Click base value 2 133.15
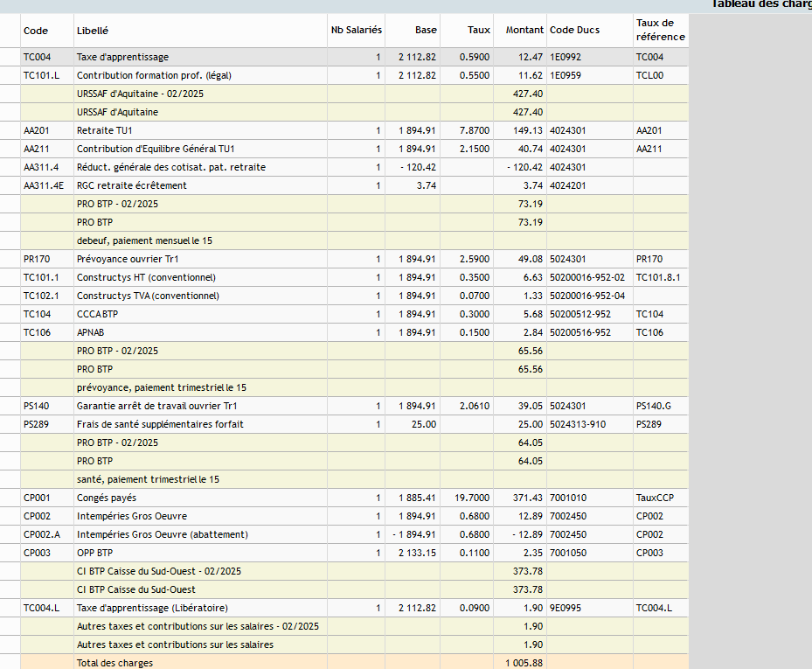The width and height of the screenshot is (812, 669). pyautogui.click(x=418, y=553)
